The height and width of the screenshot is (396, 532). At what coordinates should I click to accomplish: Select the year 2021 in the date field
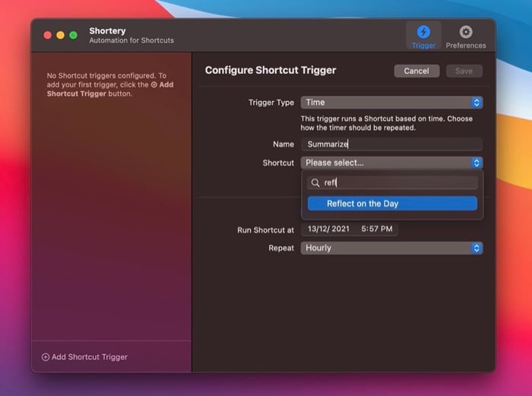[x=341, y=230]
